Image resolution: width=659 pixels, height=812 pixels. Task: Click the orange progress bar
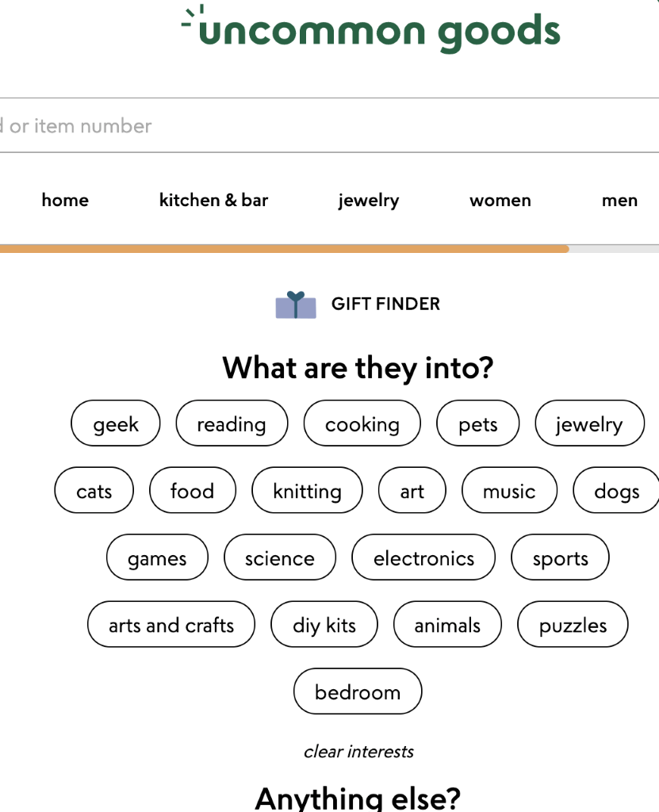click(284, 249)
